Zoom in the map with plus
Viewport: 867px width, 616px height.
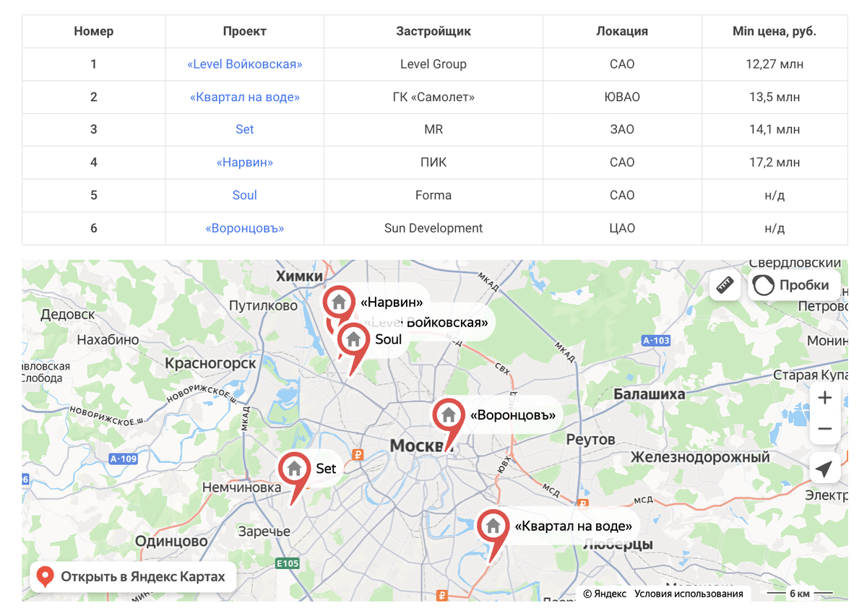824,398
